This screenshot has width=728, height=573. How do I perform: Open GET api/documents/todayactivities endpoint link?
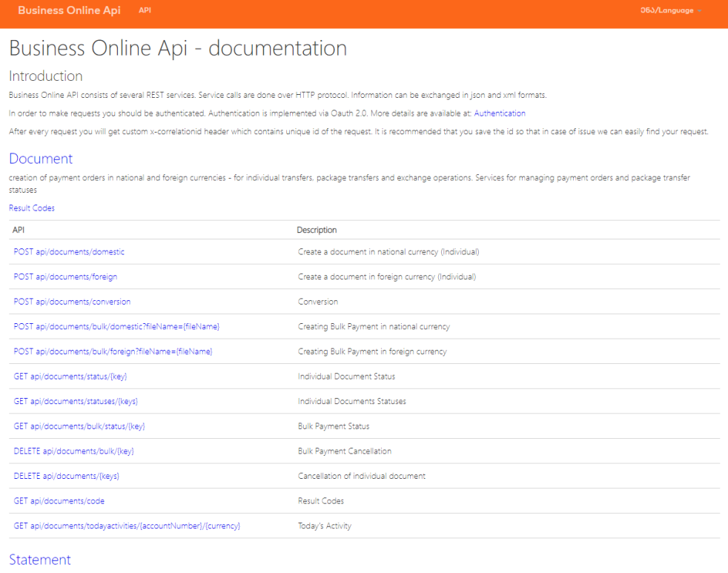[x=127, y=526]
